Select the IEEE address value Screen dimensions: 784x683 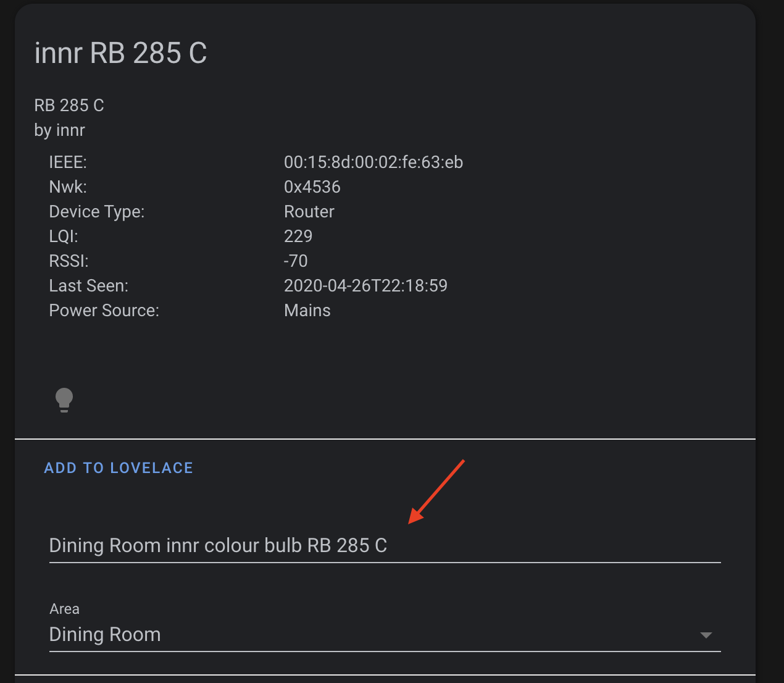pyautogui.click(x=373, y=162)
